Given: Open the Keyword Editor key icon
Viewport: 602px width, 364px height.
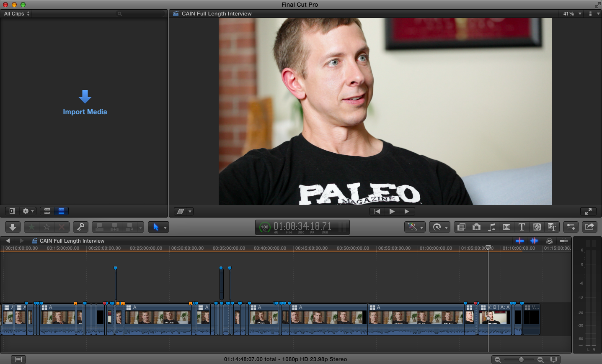Looking at the screenshot, I should 80,227.
